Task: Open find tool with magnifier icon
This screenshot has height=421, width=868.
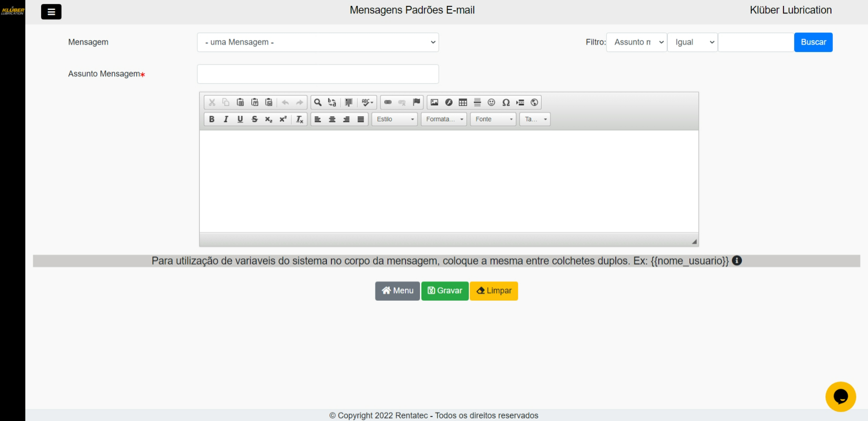Action: click(318, 102)
